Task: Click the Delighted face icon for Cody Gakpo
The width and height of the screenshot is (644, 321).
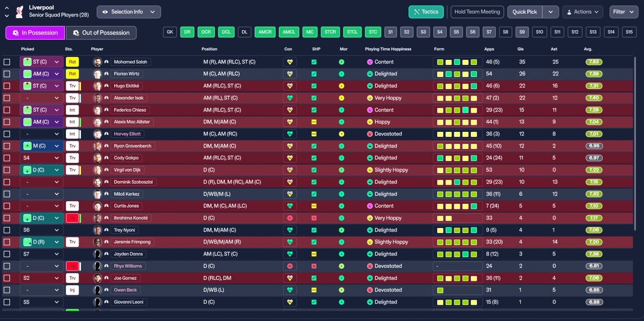Action: 370,158
